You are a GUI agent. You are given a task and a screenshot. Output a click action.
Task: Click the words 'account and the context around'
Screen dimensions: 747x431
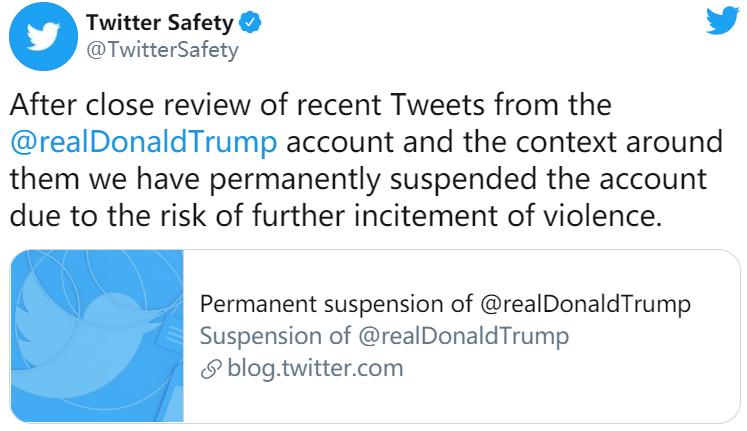tap(505, 142)
